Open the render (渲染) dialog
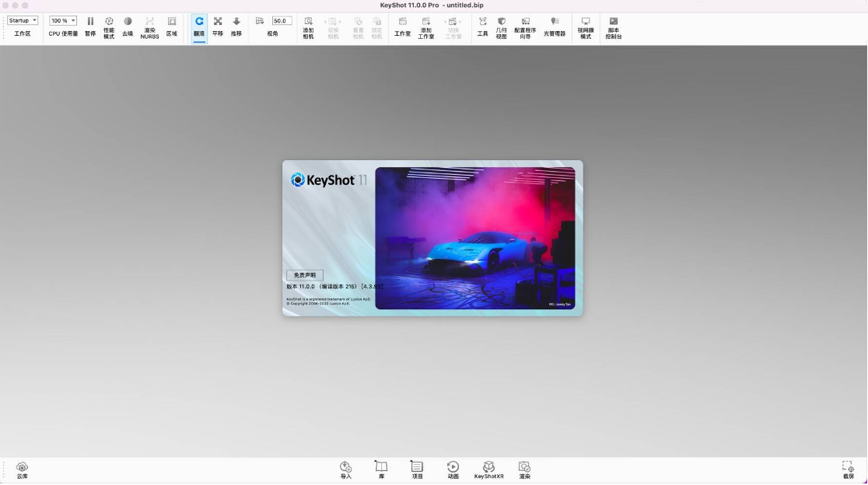Screen dimensions: 868x485 pos(524,470)
